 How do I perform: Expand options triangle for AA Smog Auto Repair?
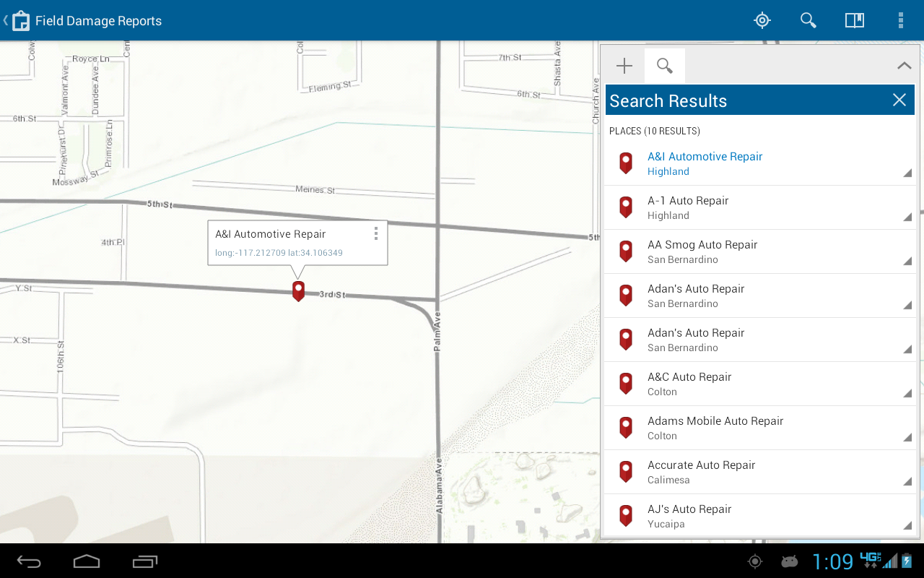[x=907, y=262]
